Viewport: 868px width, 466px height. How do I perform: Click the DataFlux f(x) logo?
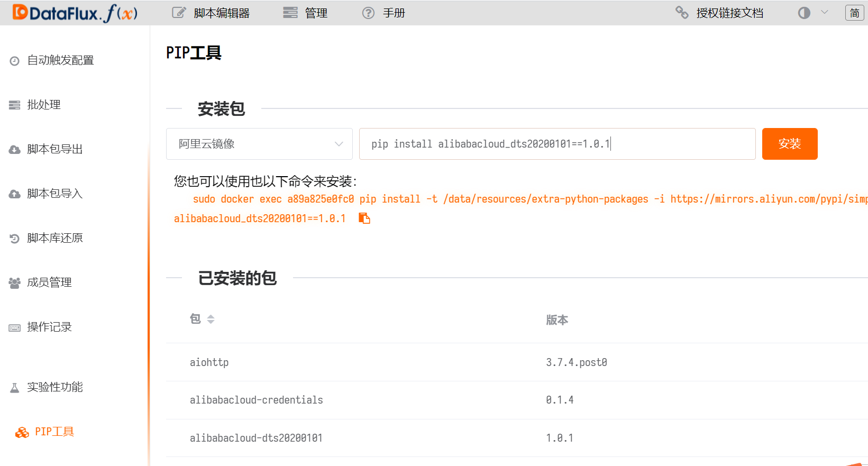(75, 13)
